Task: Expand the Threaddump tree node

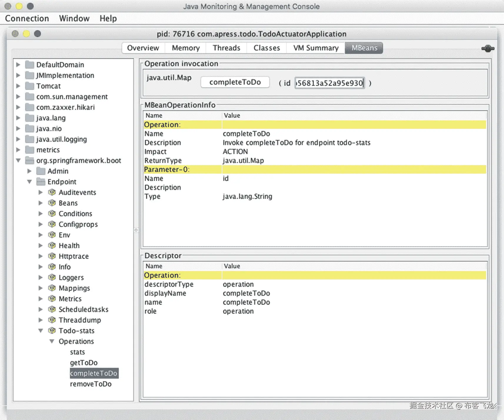Action: (x=41, y=320)
